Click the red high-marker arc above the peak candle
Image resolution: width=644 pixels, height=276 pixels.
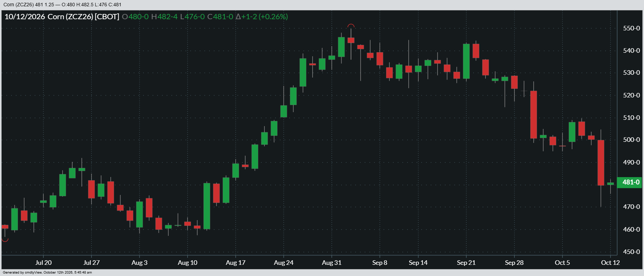point(351,26)
